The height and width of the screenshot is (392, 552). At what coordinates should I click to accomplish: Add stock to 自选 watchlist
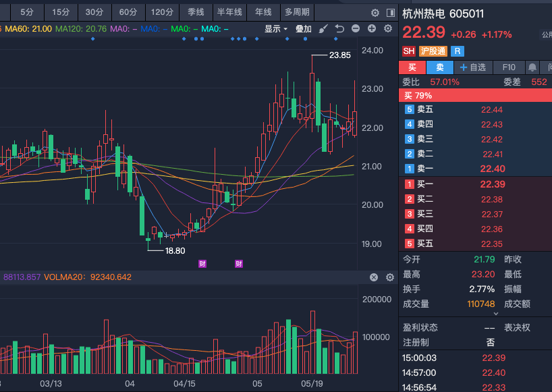[473, 67]
